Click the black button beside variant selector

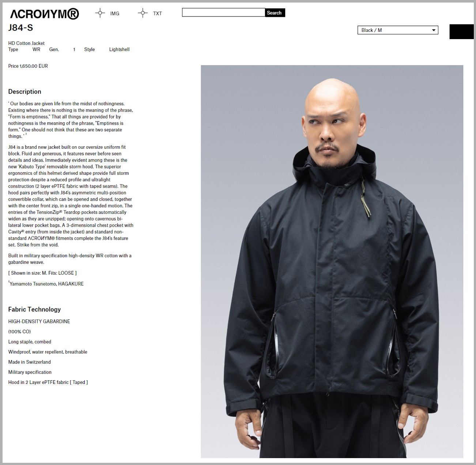[461, 31]
